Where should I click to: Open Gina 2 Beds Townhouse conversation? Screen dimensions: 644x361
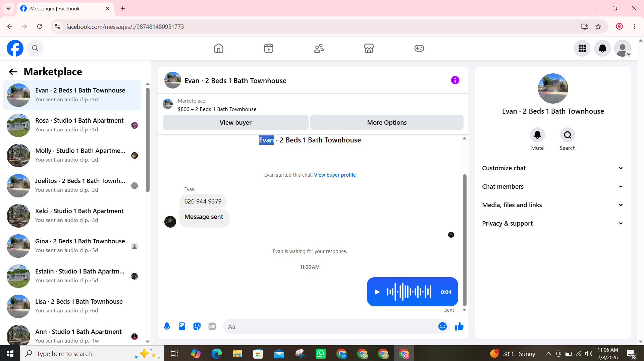tap(72, 246)
